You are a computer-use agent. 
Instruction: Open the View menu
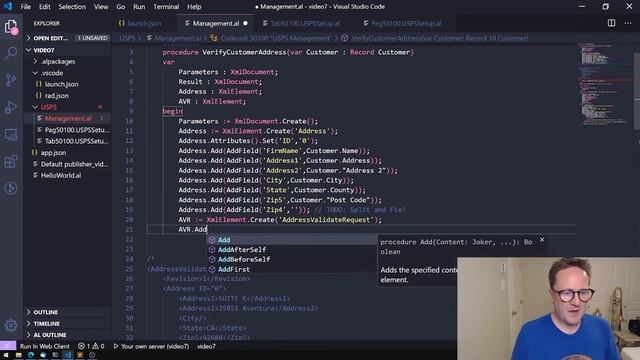click(101, 7)
